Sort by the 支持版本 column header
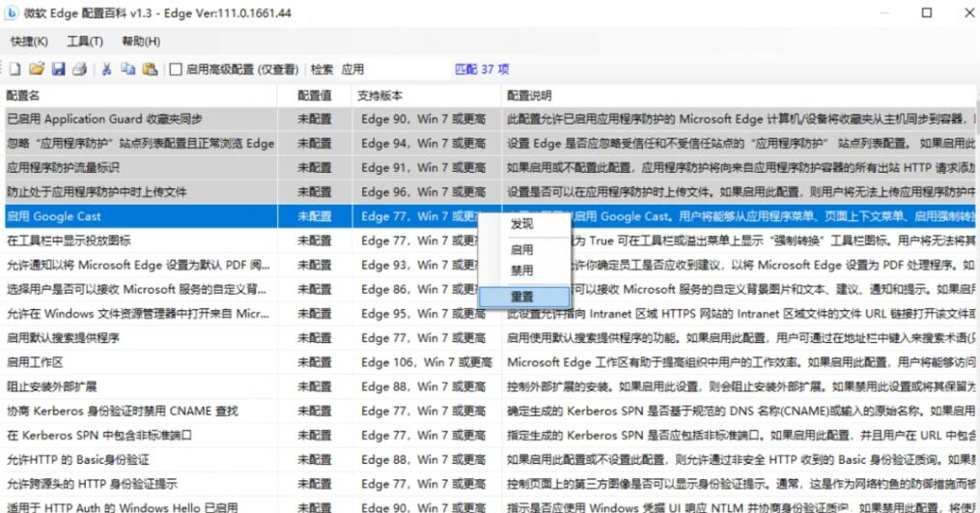 [x=427, y=96]
